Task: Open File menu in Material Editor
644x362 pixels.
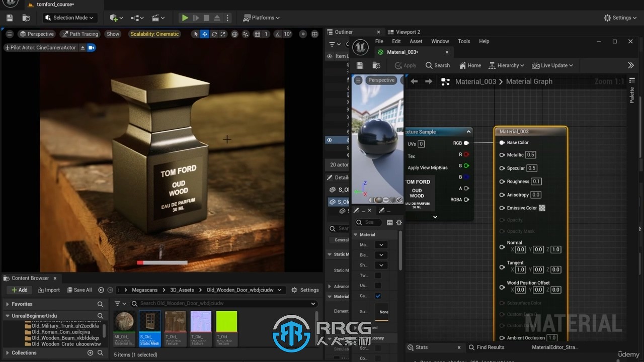Action: point(379,41)
